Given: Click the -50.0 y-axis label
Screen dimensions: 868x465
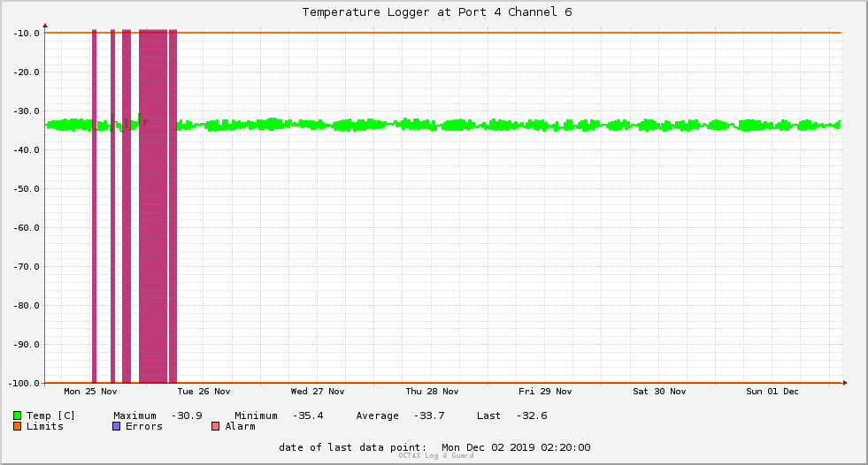Looking at the screenshot, I should (27, 188).
